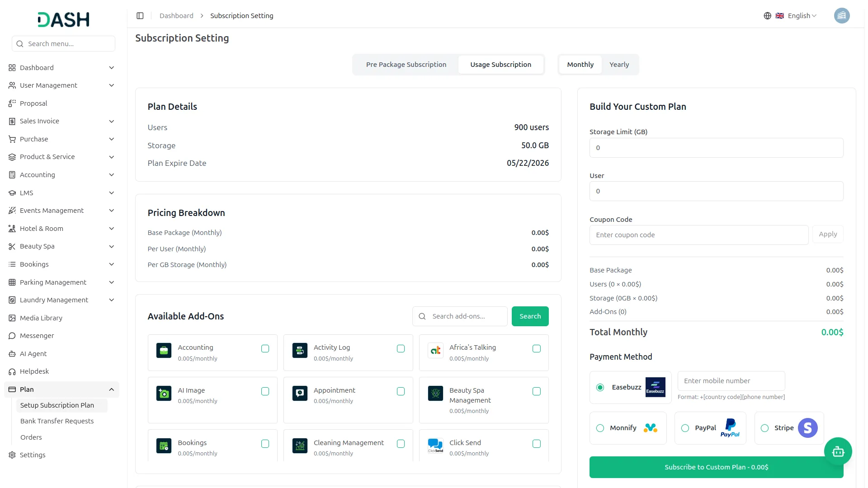Click the coupon Apply button
Viewport: 868px width, 488px height.
coord(827,234)
